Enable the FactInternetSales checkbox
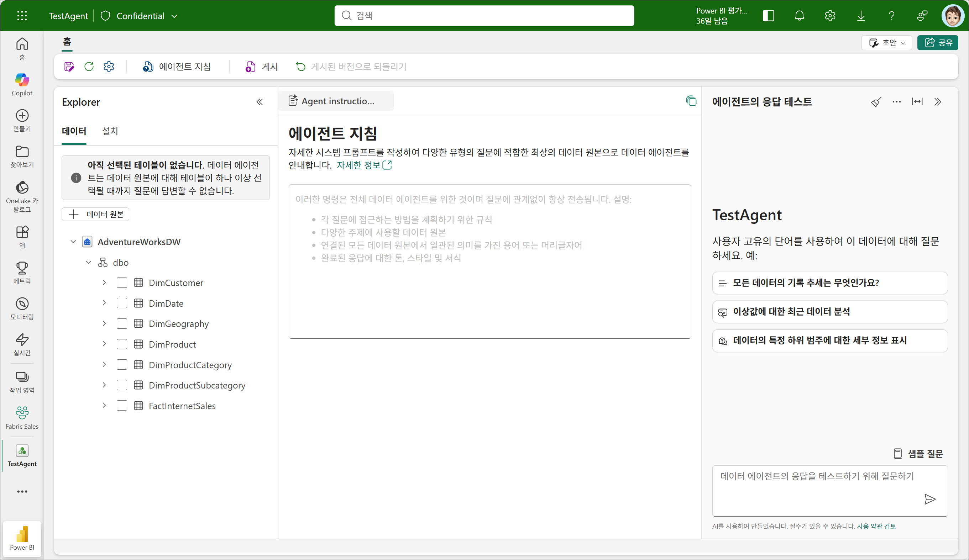This screenshot has height=560, width=969. [x=122, y=406]
